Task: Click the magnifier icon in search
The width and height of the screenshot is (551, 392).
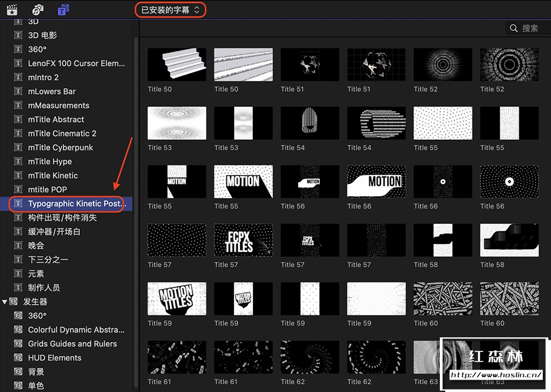Action: tap(514, 28)
